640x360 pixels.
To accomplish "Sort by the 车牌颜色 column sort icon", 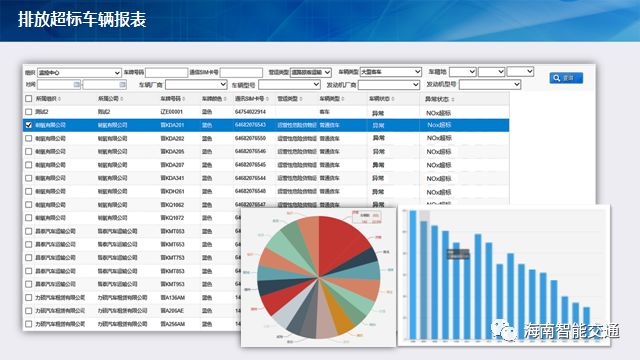I will click(x=225, y=99).
